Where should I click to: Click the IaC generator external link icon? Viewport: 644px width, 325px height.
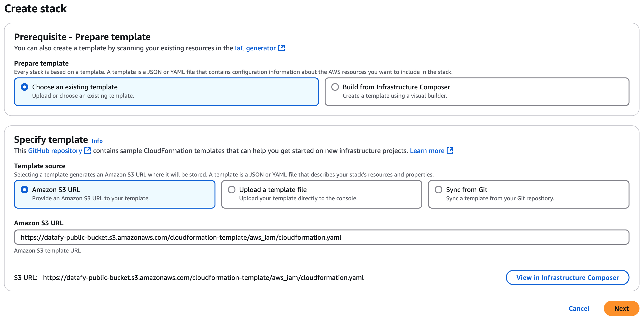pos(281,48)
